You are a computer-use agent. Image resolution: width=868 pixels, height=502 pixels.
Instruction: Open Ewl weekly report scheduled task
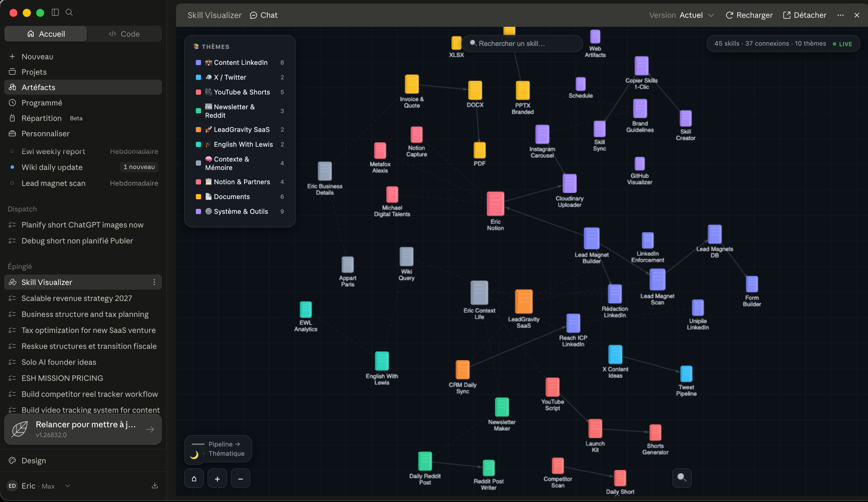[82, 151]
